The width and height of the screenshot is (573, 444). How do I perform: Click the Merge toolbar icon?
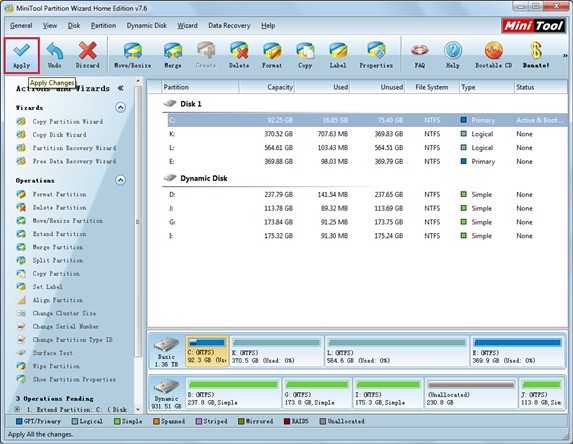coord(173,56)
